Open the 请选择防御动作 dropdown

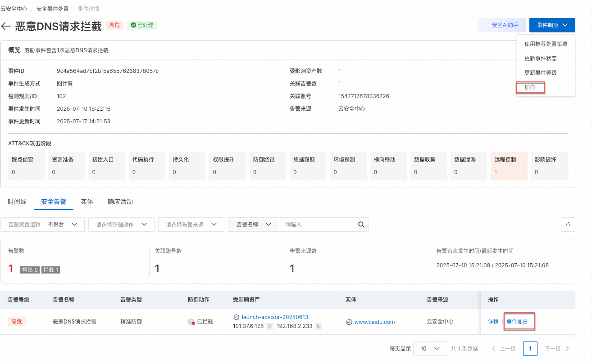point(122,224)
